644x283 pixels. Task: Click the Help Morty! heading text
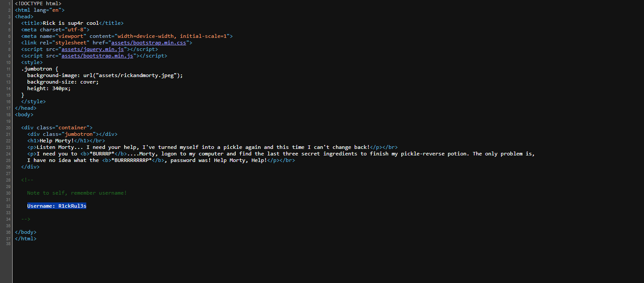[57, 141]
